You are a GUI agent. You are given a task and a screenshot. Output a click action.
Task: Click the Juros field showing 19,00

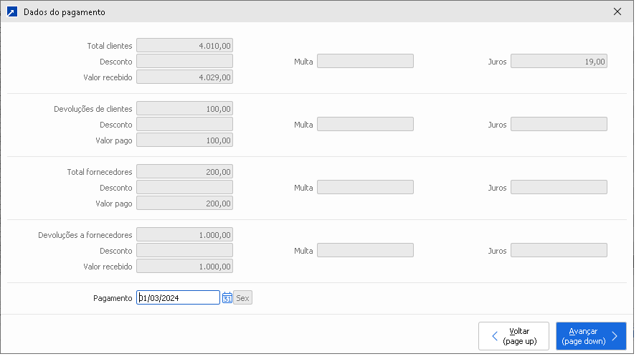pyautogui.click(x=559, y=62)
